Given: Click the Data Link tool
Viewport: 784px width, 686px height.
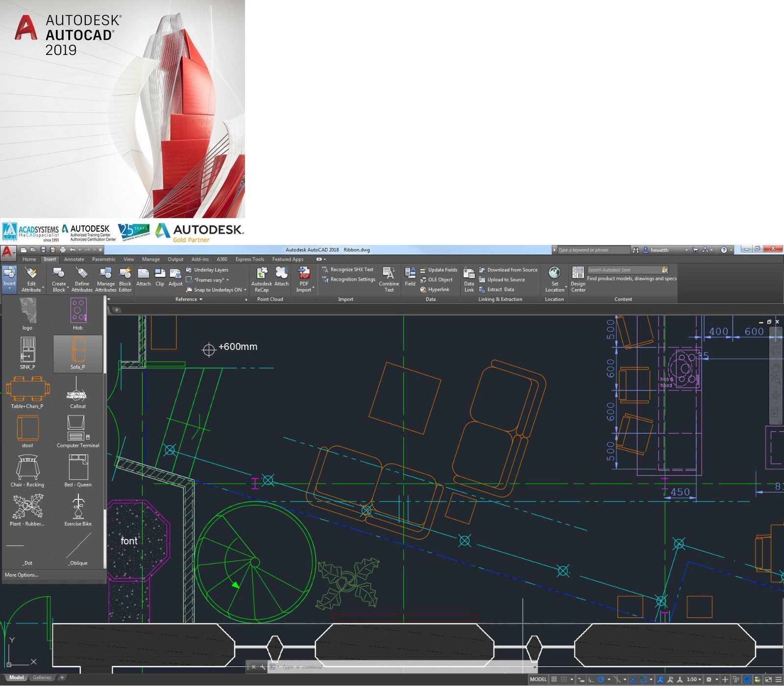Looking at the screenshot, I should [x=469, y=279].
